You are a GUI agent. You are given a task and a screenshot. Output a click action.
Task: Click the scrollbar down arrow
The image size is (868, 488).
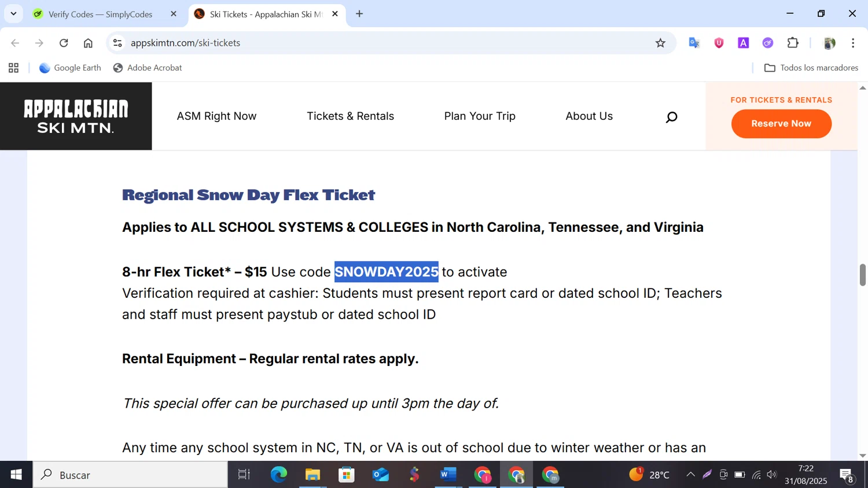pyautogui.click(x=862, y=456)
